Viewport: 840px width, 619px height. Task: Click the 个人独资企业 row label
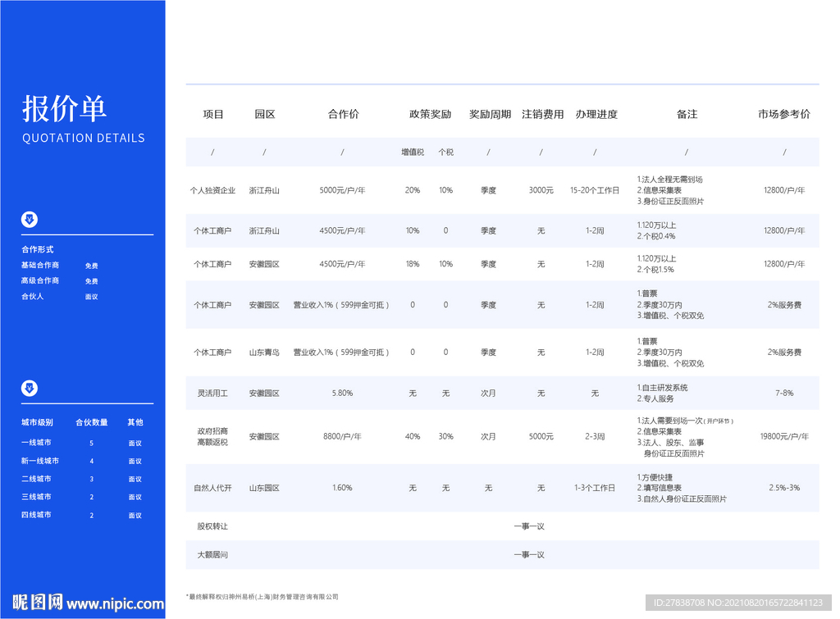(212, 190)
